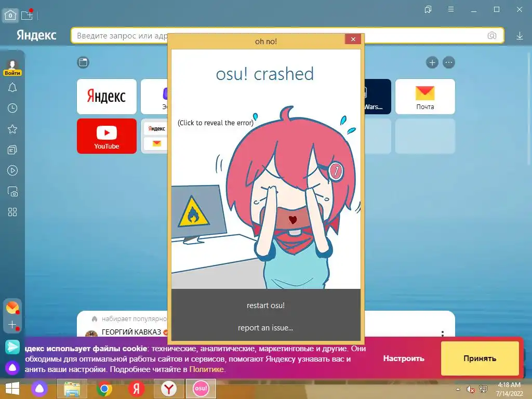Reveal the error by clicking the hint text
The image size is (532, 399).
coord(216,123)
